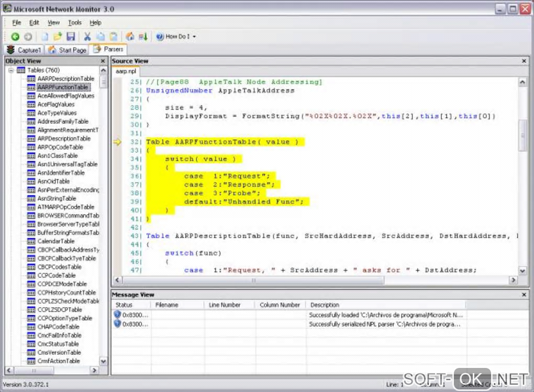This screenshot has height=392, width=534.
Task: Select AARPDescriptionTable in the Object View
Action: pyautogui.click(x=66, y=79)
